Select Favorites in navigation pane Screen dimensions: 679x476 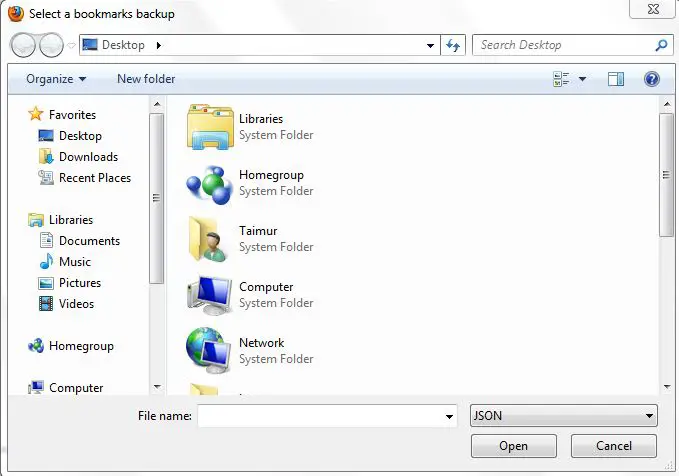(72, 115)
